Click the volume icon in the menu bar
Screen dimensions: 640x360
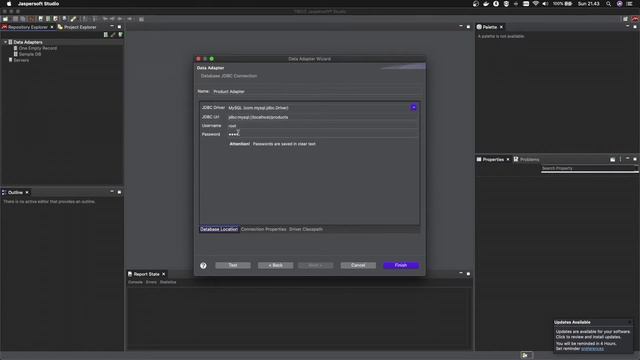tap(545, 4)
